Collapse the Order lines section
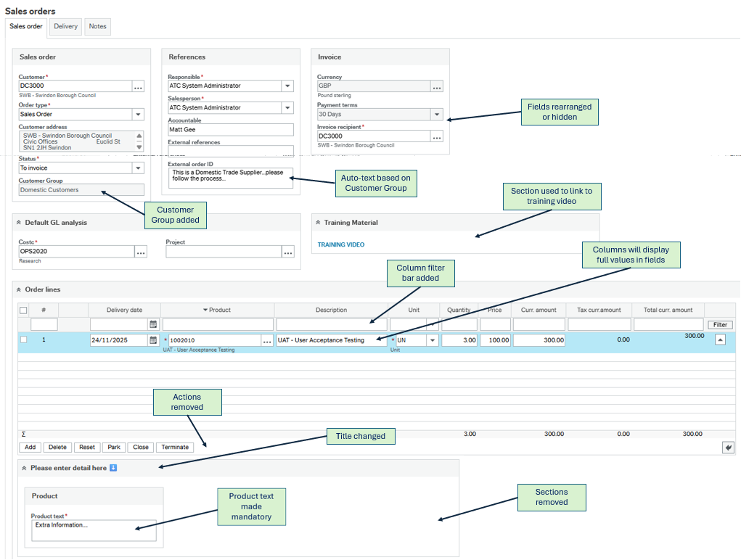This screenshot has width=741, height=560. [x=19, y=289]
